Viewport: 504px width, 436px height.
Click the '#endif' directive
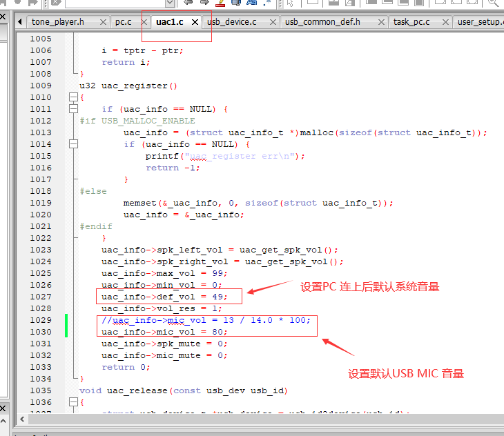(96, 226)
